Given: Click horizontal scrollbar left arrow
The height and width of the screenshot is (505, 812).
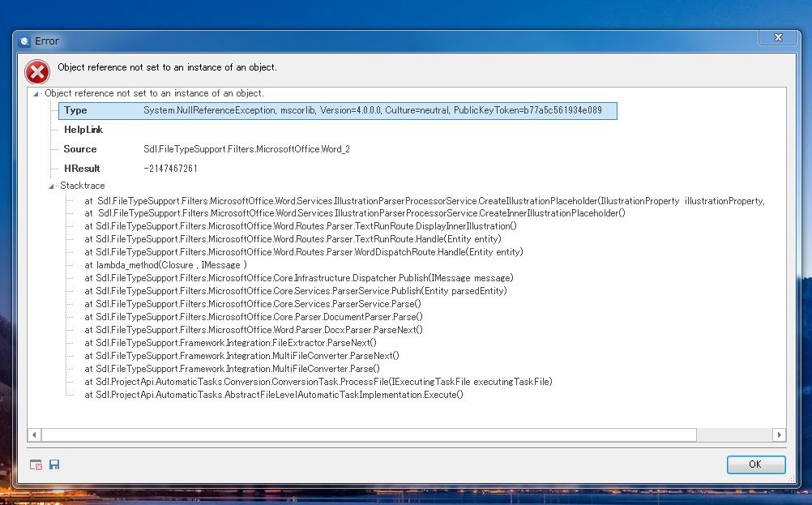Looking at the screenshot, I should coord(34,435).
